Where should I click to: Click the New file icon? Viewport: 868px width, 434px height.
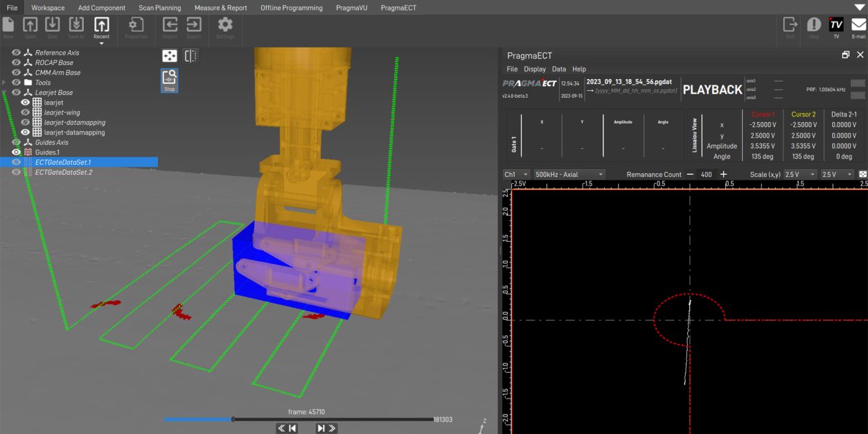[x=8, y=25]
